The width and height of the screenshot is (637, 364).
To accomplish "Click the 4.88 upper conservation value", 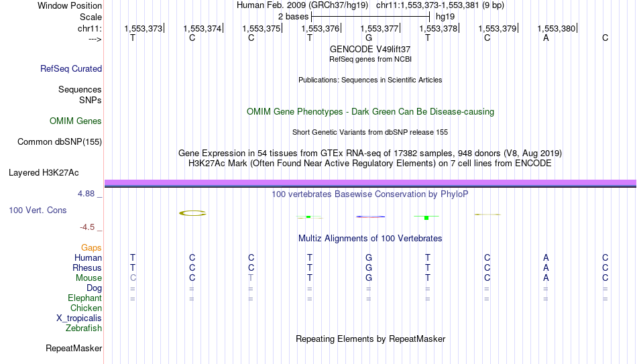I will click(x=86, y=194).
